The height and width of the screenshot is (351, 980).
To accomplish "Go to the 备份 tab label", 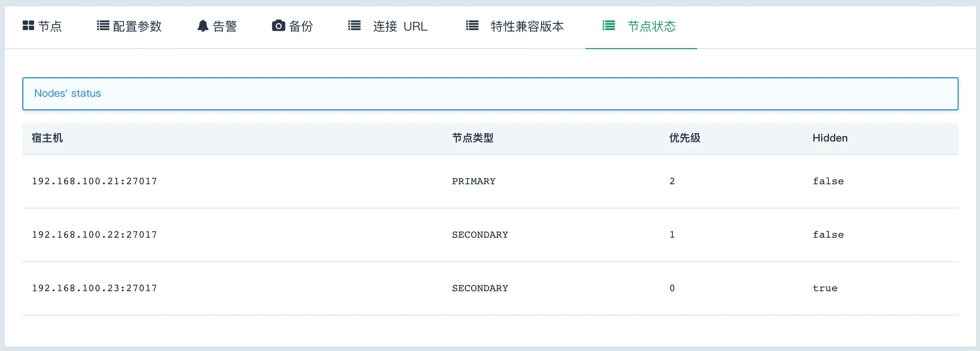I will click(300, 26).
